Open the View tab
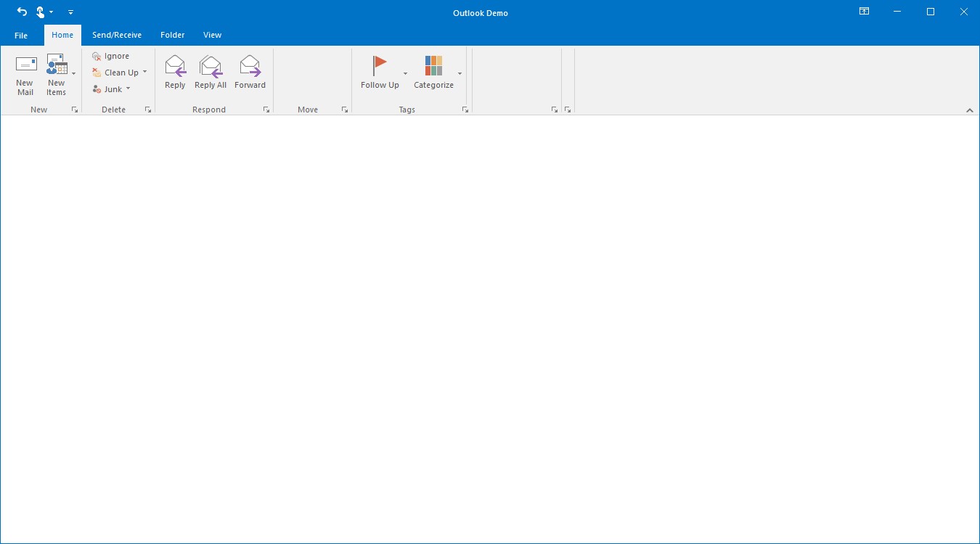 click(x=212, y=34)
